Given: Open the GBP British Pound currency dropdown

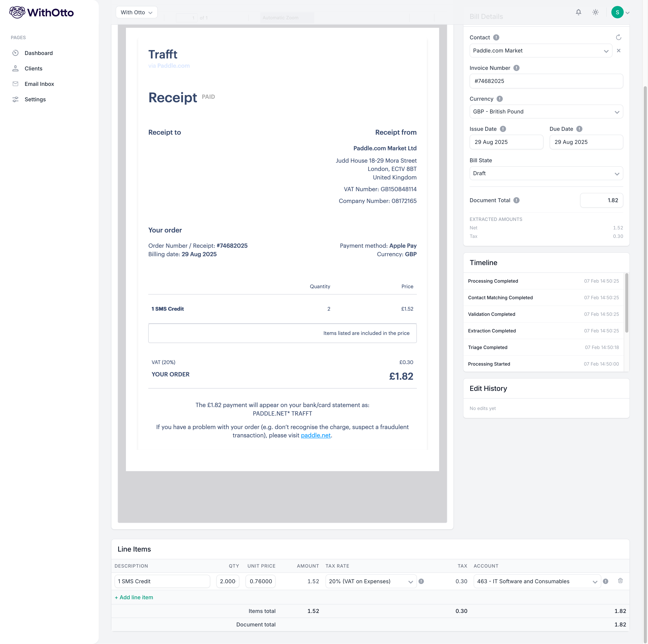Looking at the screenshot, I should click(x=546, y=112).
